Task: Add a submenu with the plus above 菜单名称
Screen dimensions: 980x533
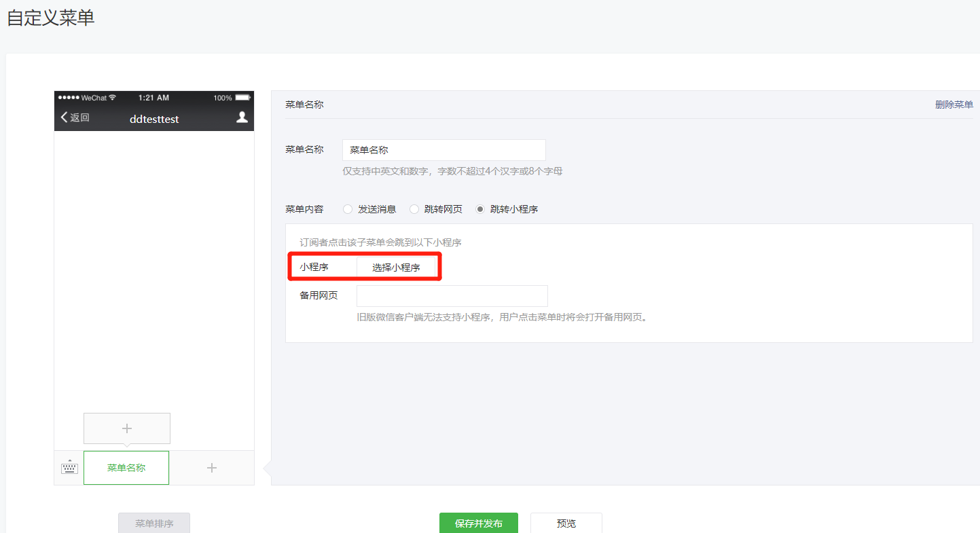Action: pyautogui.click(x=127, y=428)
